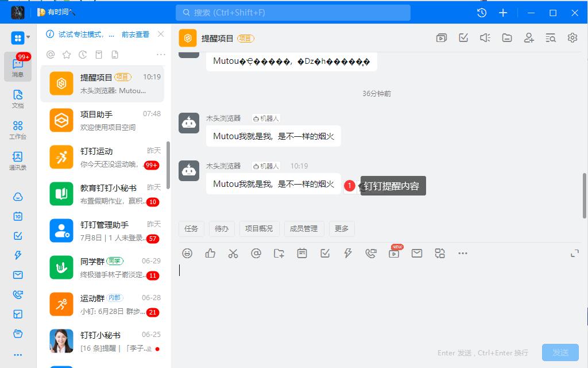Open the 任务 tab
588x368 pixels.
pos(191,229)
